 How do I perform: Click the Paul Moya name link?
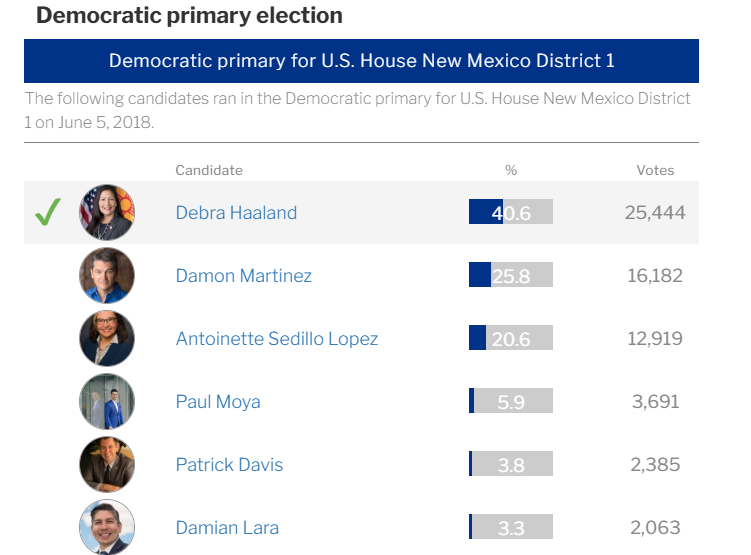pyautogui.click(x=218, y=401)
